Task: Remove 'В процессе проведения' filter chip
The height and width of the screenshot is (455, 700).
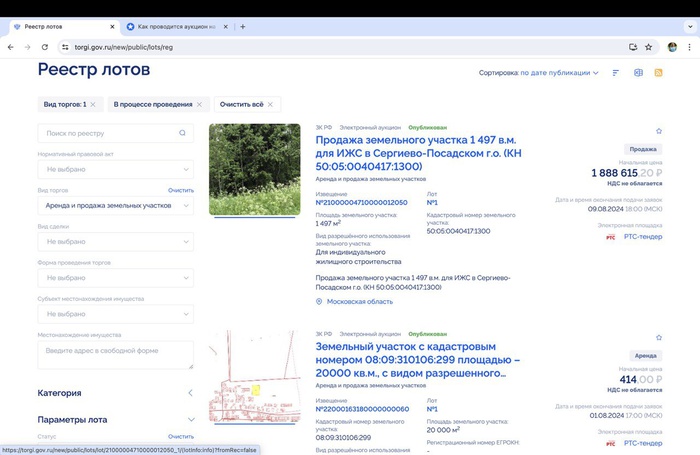Action: 199,104
